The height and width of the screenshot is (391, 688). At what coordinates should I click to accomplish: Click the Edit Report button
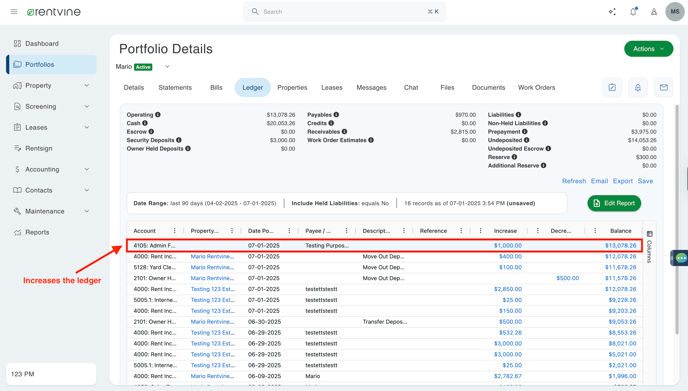click(x=614, y=203)
